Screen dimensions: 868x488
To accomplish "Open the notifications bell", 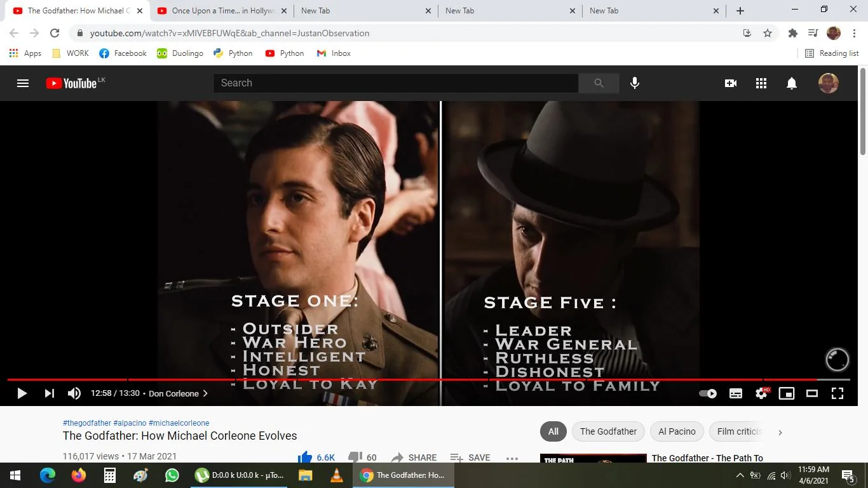I will [792, 83].
